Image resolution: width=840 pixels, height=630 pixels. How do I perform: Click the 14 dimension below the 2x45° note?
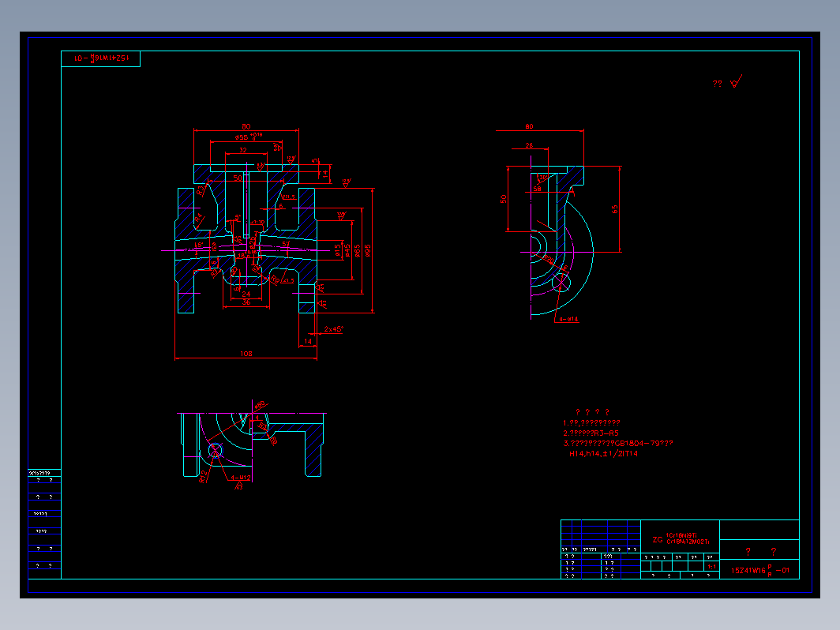(308, 341)
